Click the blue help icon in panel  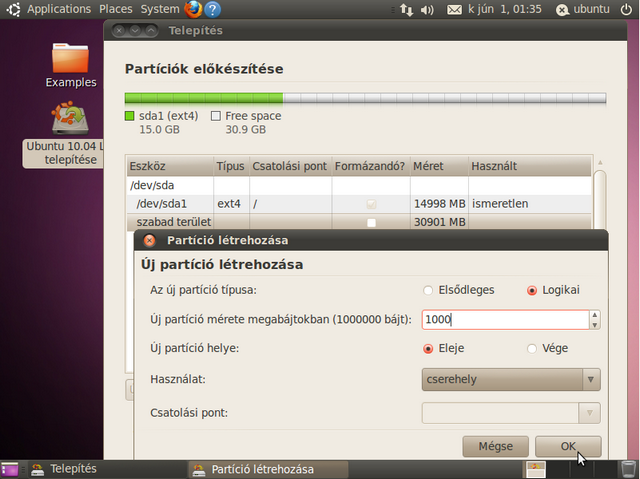coord(212,10)
